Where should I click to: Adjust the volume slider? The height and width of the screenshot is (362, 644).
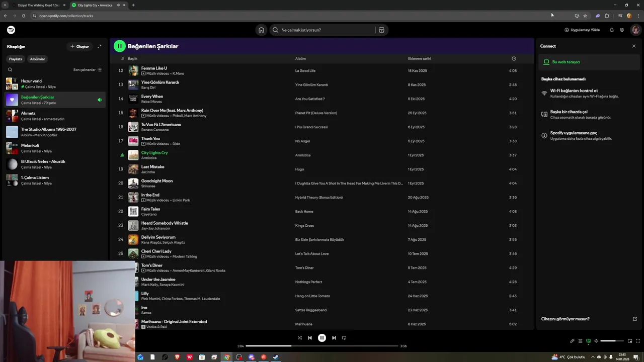(612, 341)
